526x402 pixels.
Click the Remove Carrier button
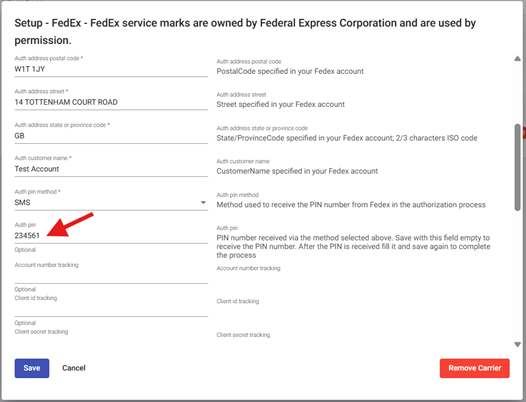(x=475, y=368)
